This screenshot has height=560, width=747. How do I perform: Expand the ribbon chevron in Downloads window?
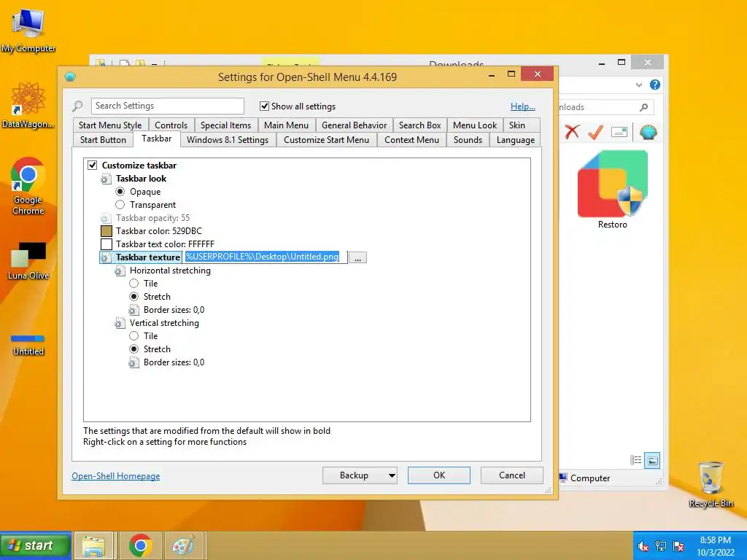(x=639, y=85)
